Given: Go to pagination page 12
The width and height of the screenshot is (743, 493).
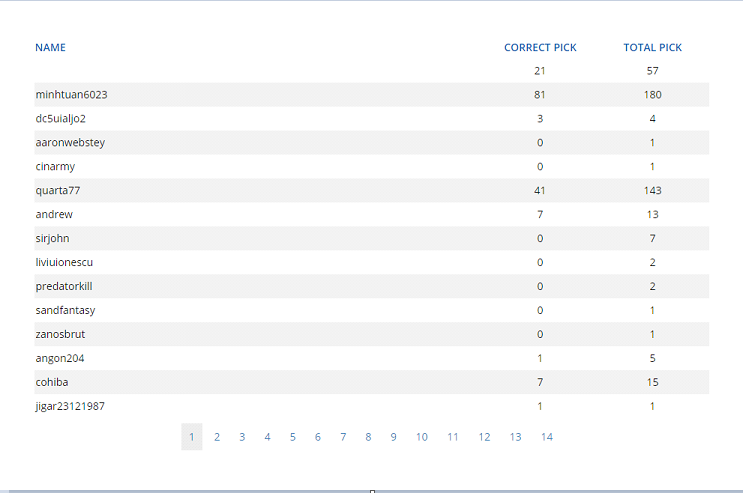Looking at the screenshot, I should click(484, 437).
